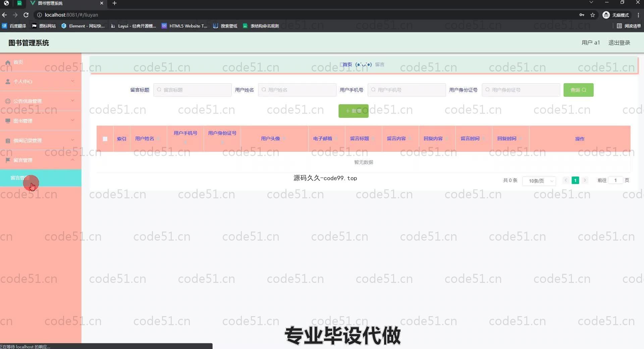Click the green 查询 search button

pyautogui.click(x=578, y=90)
